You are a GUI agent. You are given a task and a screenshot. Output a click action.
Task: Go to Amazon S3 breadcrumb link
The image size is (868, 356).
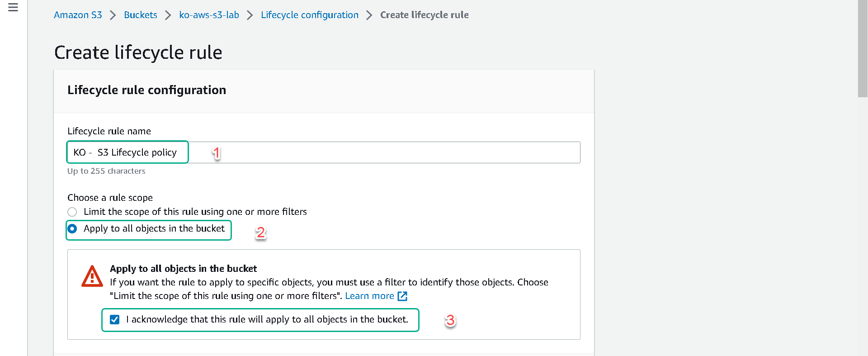pyautogui.click(x=78, y=15)
